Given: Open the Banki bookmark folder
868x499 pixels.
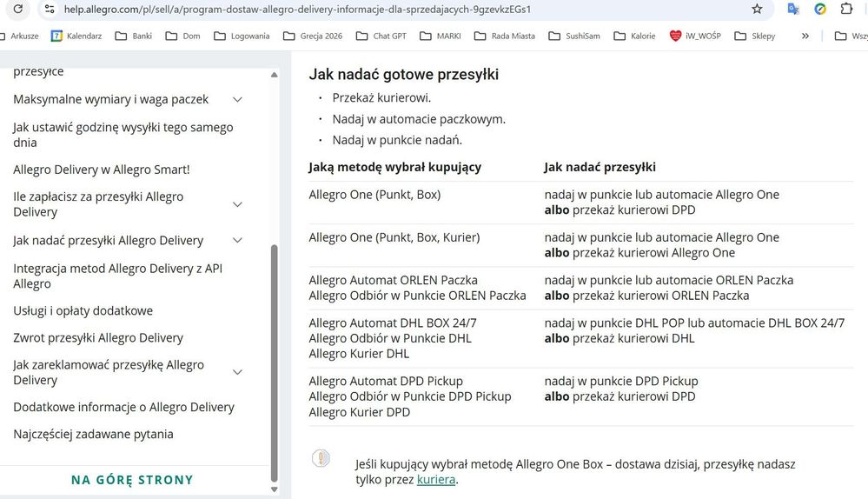Looking at the screenshot, I should click(x=133, y=37).
